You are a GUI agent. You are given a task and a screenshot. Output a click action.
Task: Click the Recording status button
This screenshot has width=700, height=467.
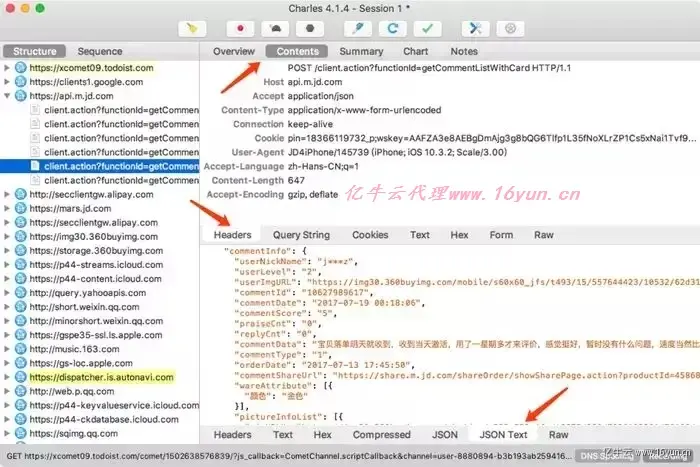[x=667, y=456]
